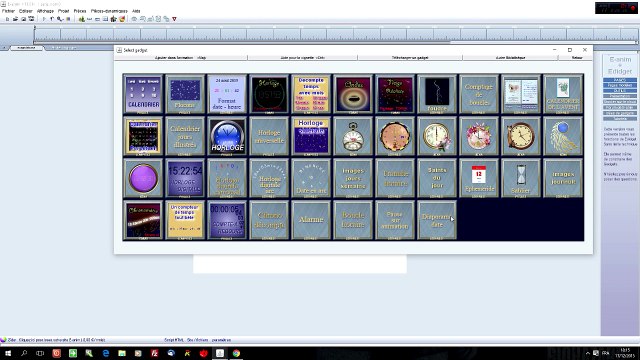This screenshot has width=640, height=360.
Task: Click the 'Pages modèles' sidebar link
Action: tap(620, 85)
